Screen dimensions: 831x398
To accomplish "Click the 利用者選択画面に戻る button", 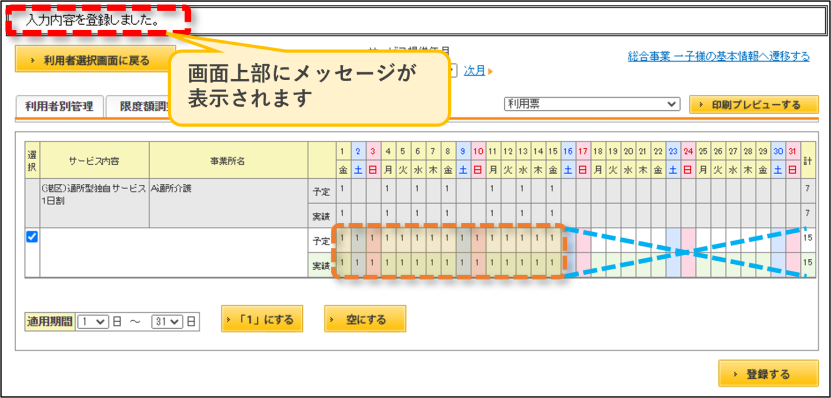I will [x=95, y=60].
